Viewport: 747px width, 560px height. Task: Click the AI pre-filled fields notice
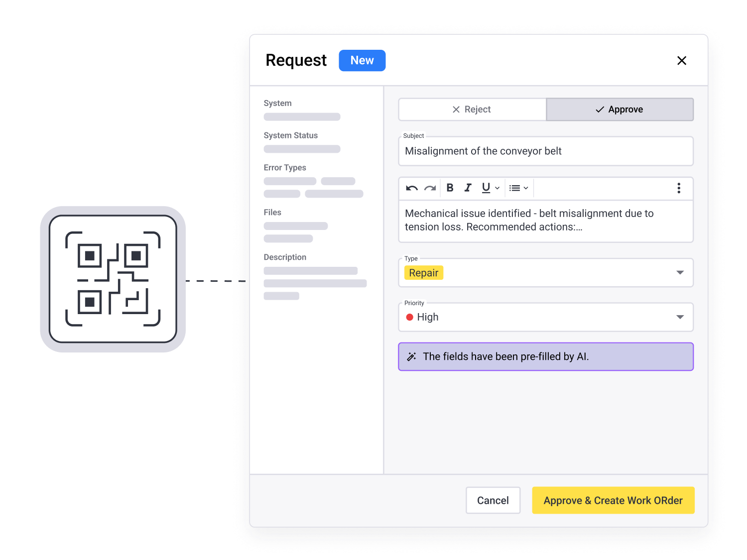coord(546,356)
